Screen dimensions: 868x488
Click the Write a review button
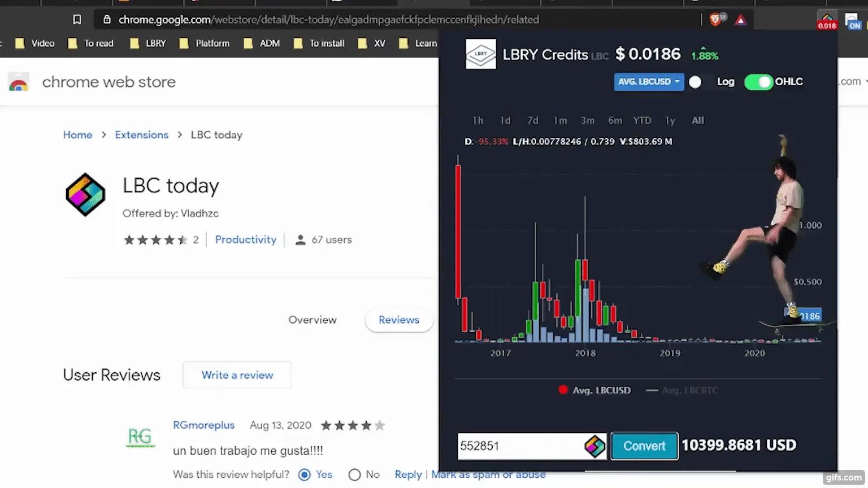tap(237, 374)
